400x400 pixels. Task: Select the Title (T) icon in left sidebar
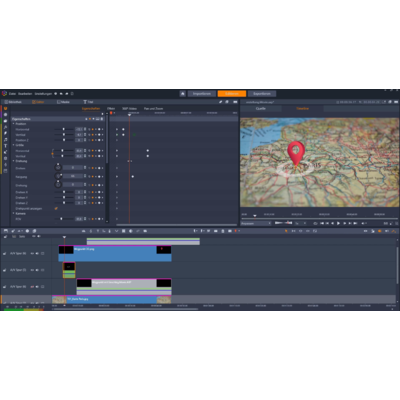(x=5, y=146)
